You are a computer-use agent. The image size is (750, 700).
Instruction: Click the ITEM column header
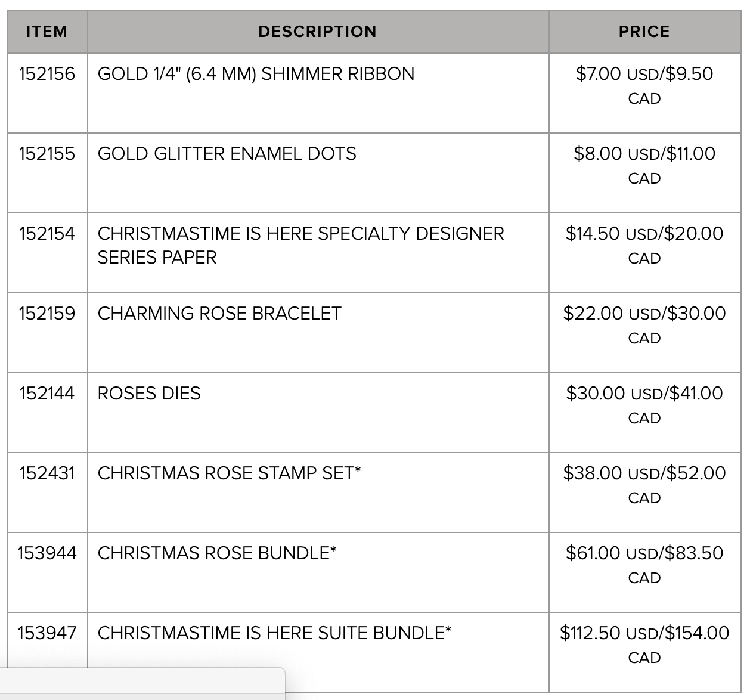[x=47, y=32]
